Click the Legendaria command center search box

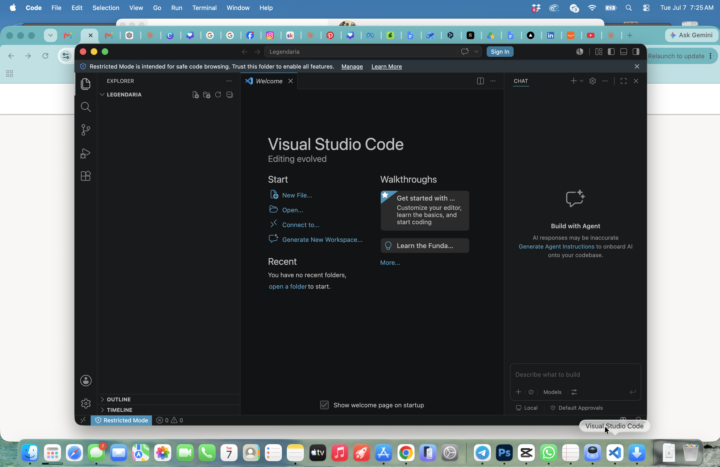tap(362, 51)
